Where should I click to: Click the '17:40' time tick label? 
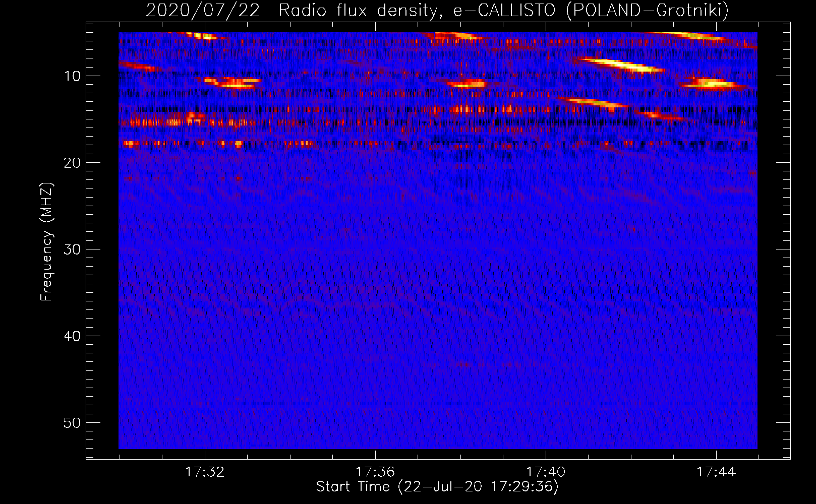[546, 472]
